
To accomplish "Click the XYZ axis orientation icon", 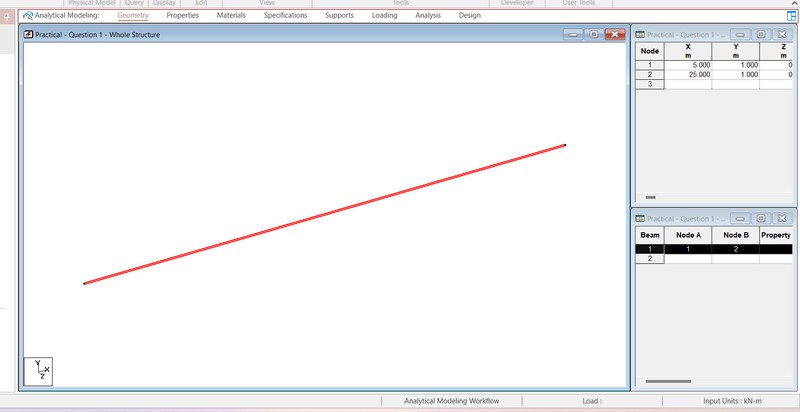I will pos(38,371).
